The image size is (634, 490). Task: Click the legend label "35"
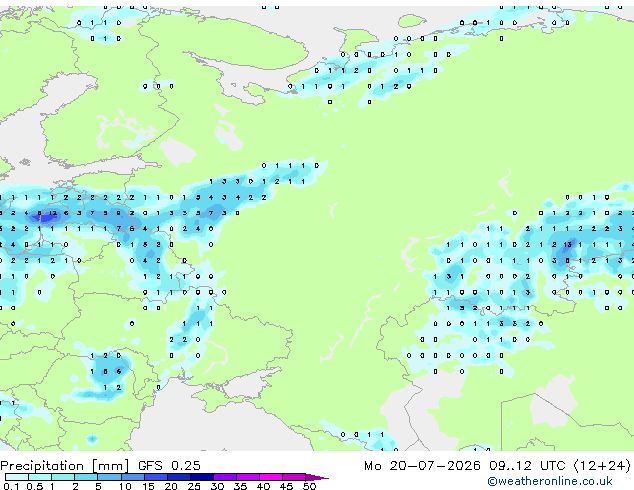(x=240, y=486)
